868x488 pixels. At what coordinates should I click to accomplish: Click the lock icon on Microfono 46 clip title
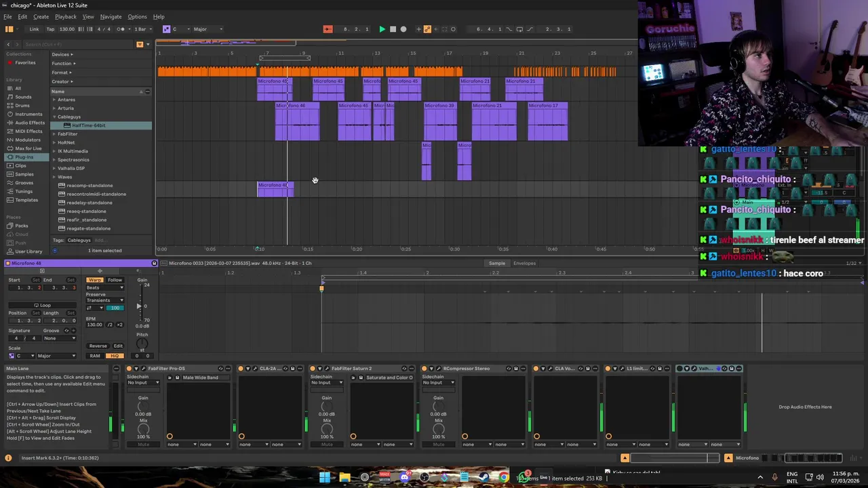(x=154, y=263)
